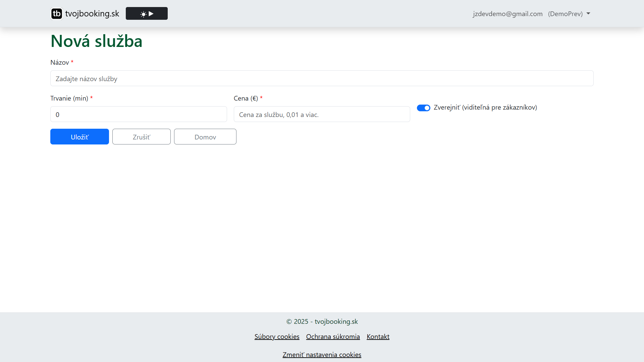Click the © 2025 - tvojbooking.sk footer text
Viewport: 644px width, 362px height.
pos(322,321)
